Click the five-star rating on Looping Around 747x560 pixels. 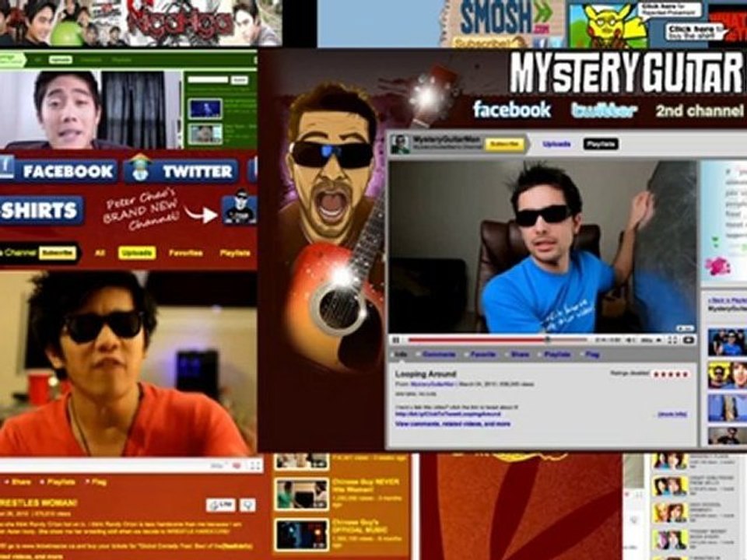(671, 374)
